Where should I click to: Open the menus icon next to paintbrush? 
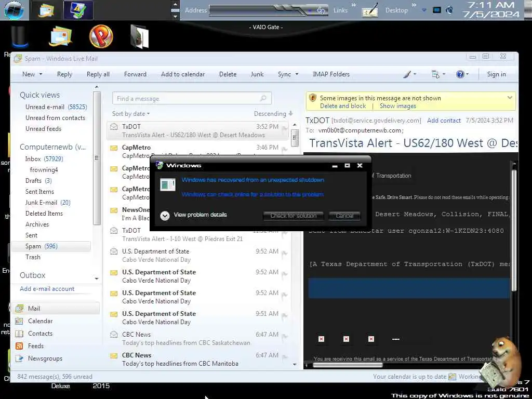(x=435, y=74)
